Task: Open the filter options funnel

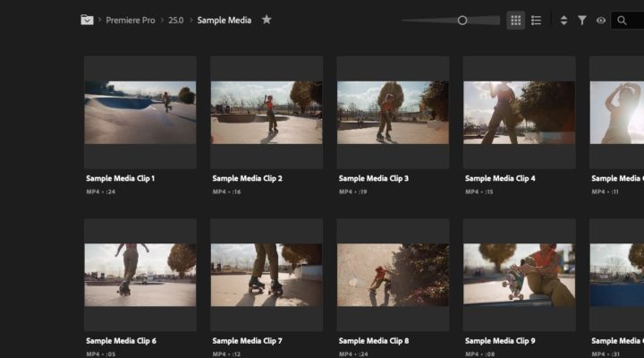Action: pos(582,21)
